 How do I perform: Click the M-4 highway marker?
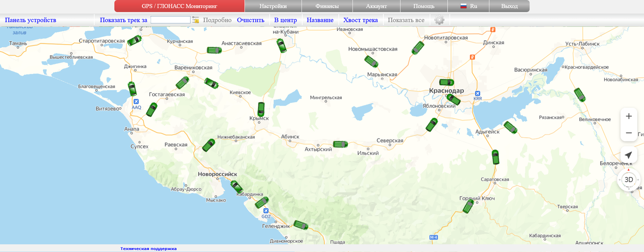point(433,237)
